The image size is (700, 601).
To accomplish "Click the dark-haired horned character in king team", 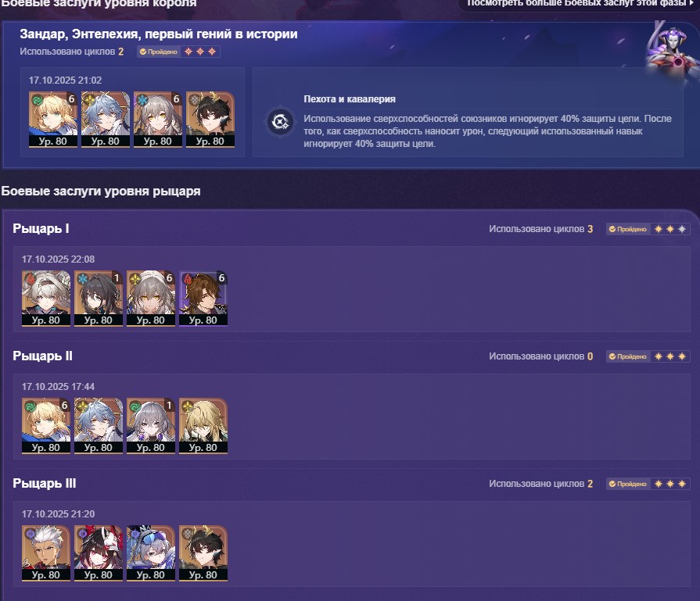I will [x=210, y=120].
